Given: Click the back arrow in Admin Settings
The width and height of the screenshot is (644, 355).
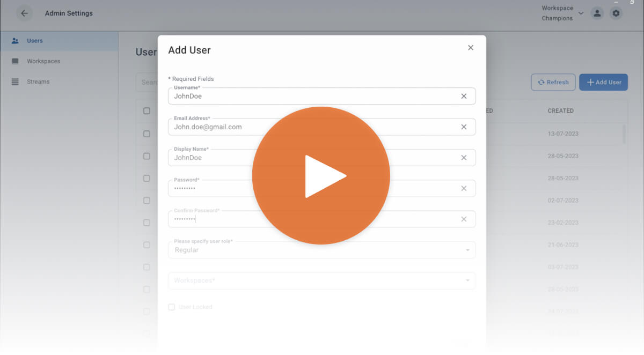Looking at the screenshot, I should pyautogui.click(x=24, y=13).
